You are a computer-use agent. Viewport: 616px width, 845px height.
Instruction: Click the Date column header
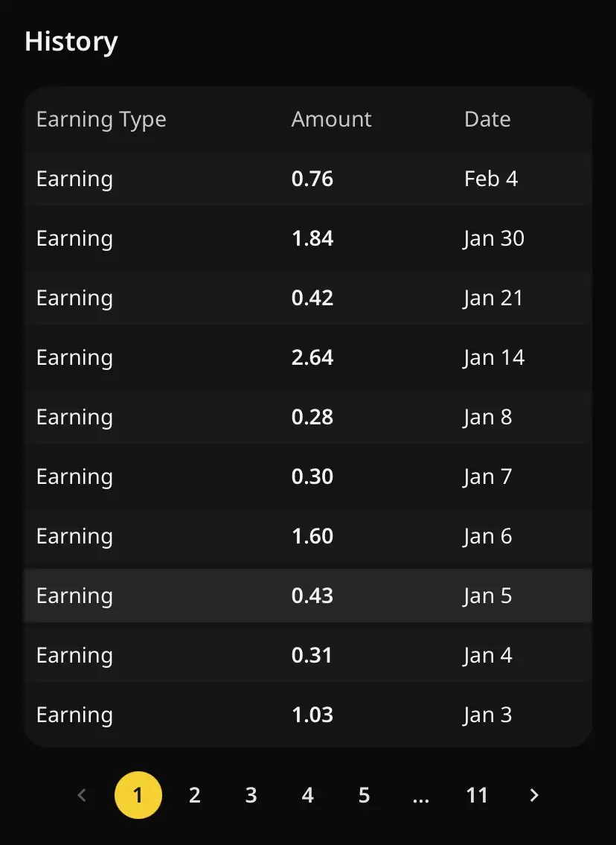tap(487, 119)
